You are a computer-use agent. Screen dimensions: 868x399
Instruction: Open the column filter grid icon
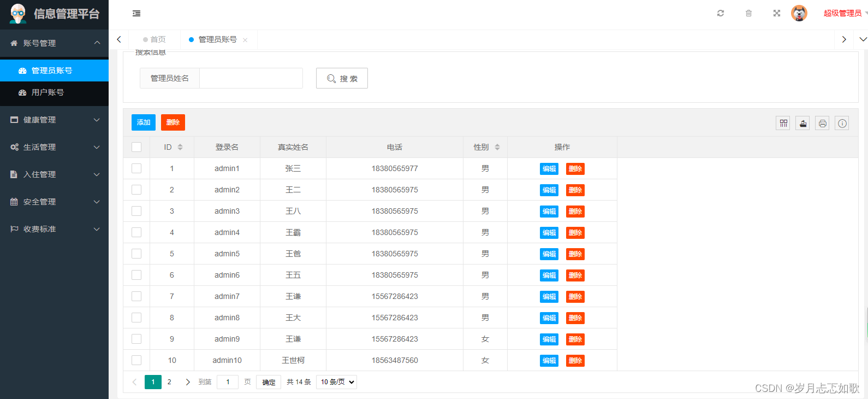tap(783, 123)
